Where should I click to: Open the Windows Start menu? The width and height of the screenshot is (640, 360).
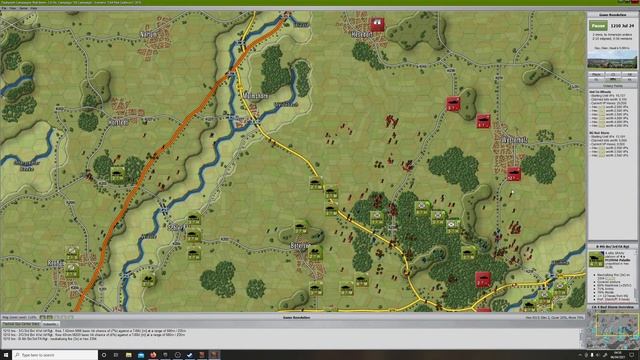[6, 355]
